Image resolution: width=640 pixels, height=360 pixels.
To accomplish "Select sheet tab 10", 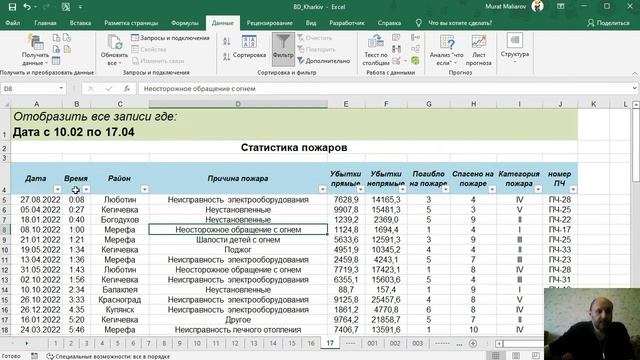I will [197, 343].
